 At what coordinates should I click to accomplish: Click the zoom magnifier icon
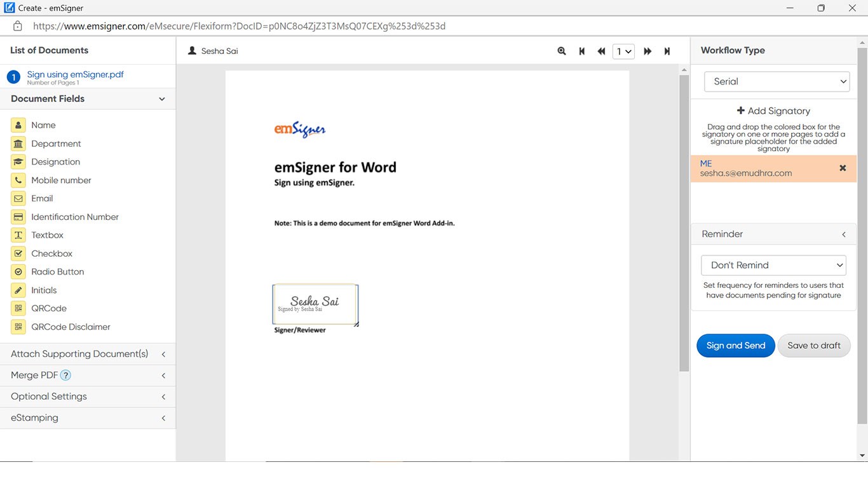pyautogui.click(x=562, y=51)
